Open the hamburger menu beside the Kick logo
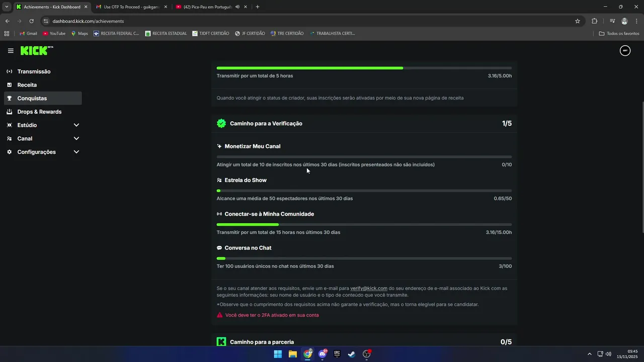Viewport: 644px width, 362px height. (x=11, y=51)
